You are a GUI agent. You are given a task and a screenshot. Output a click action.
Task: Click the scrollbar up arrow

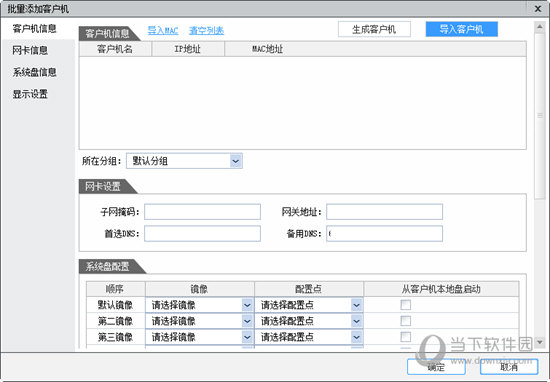point(539,27)
